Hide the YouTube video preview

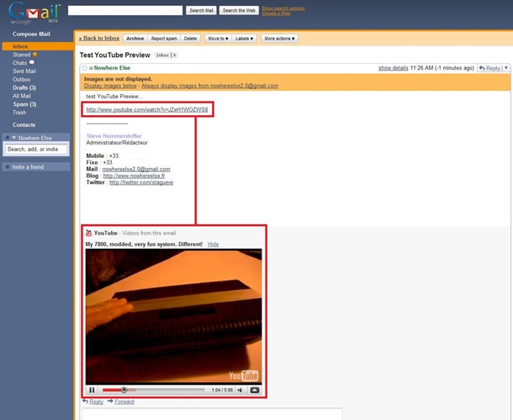coord(213,244)
